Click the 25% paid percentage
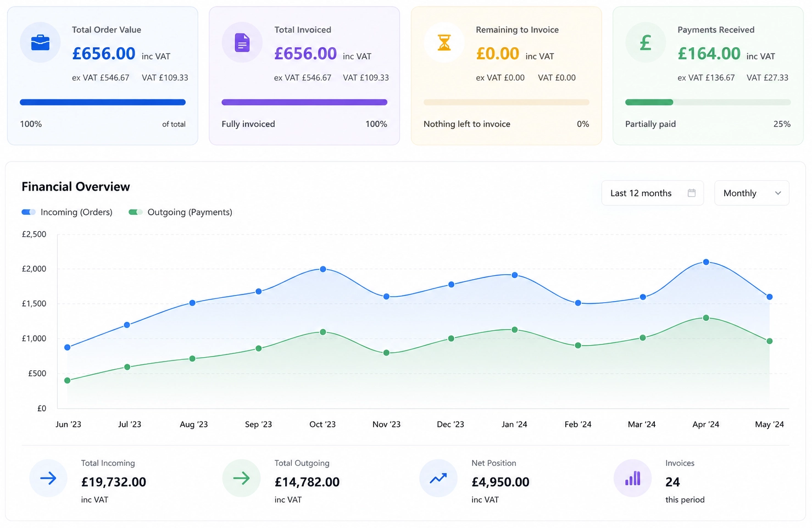This screenshot has width=812, height=528. (x=782, y=124)
